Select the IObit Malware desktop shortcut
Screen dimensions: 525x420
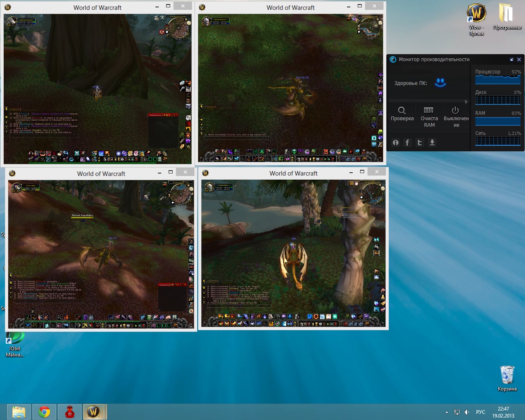(x=15, y=344)
